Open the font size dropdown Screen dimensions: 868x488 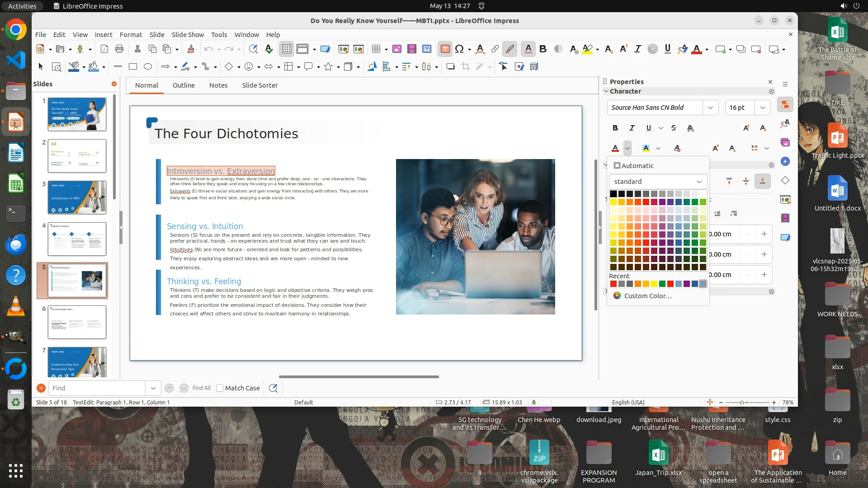[x=762, y=108]
